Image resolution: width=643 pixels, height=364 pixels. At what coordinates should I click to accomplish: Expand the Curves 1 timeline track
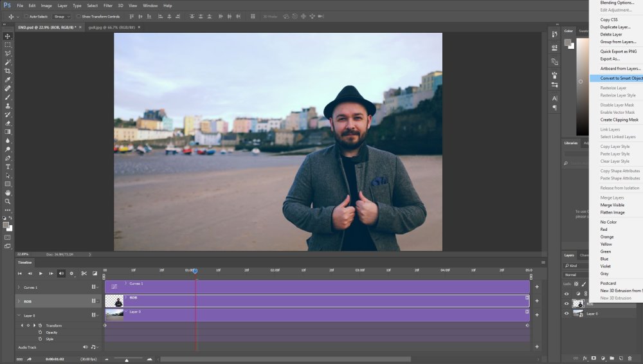pos(19,287)
